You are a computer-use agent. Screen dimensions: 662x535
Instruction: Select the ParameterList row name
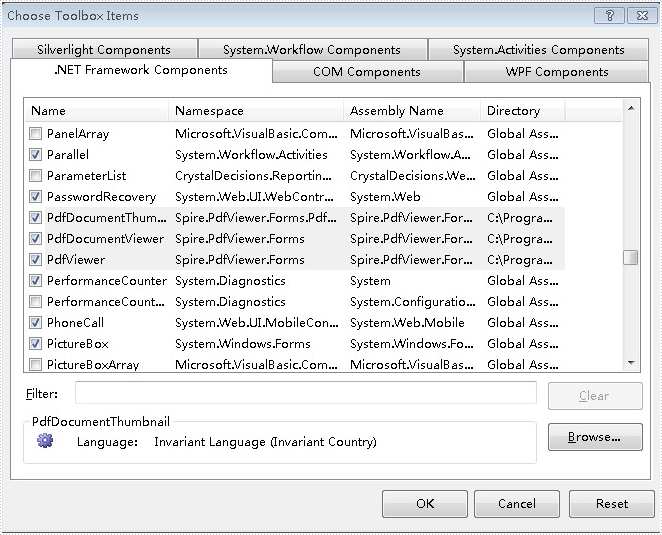click(x=87, y=176)
